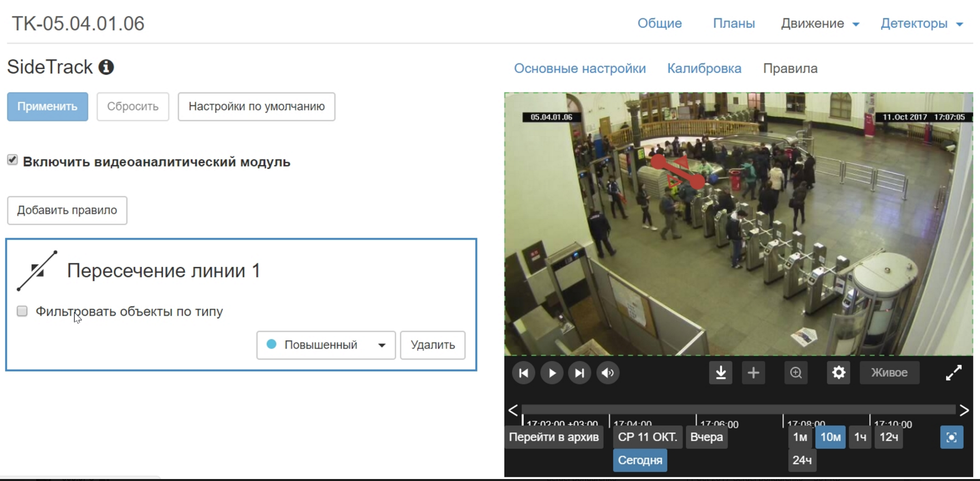Open the Детекторы dropdown menu
980x481 pixels.
(922, 23)
